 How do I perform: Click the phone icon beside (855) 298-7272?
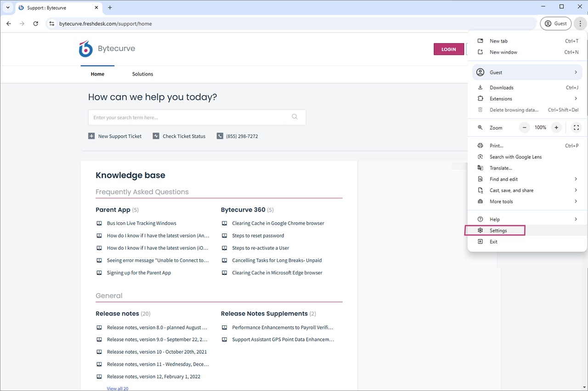point(220,136)
